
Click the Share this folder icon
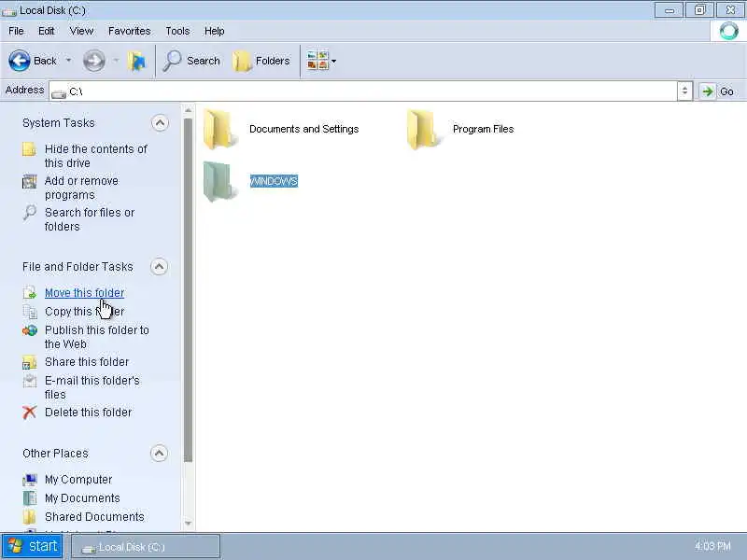(x=30, y=362)
